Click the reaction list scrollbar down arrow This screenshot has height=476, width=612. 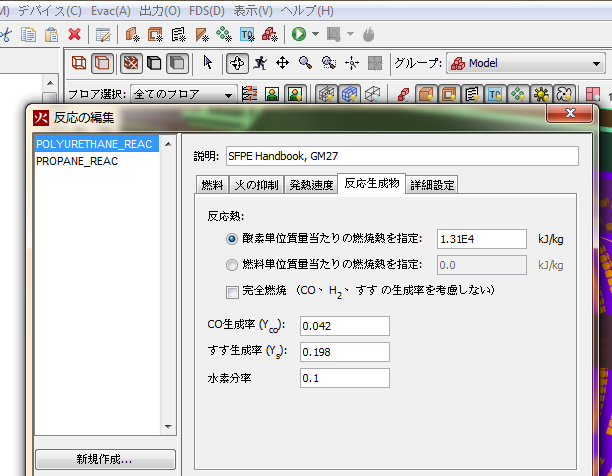coord(168,426)
